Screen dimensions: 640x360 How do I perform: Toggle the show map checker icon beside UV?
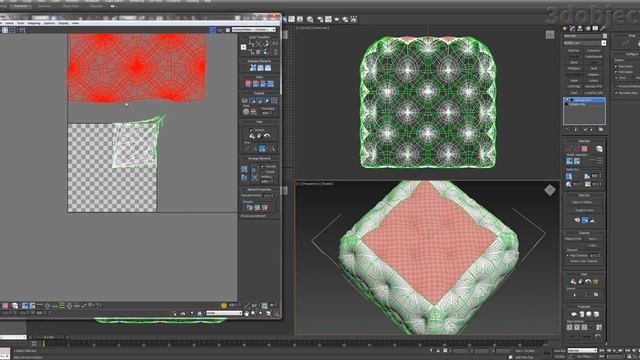point(213,30)
